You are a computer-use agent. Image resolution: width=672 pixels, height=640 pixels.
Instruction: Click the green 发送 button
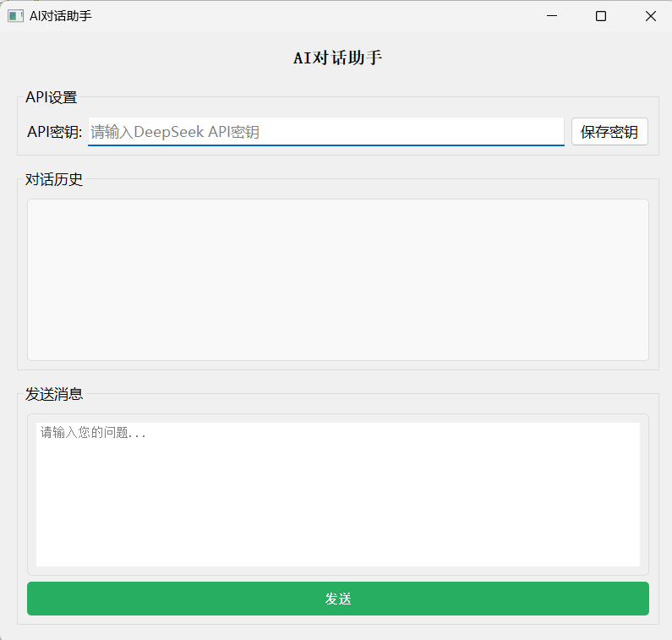click(x=338, y=599)
